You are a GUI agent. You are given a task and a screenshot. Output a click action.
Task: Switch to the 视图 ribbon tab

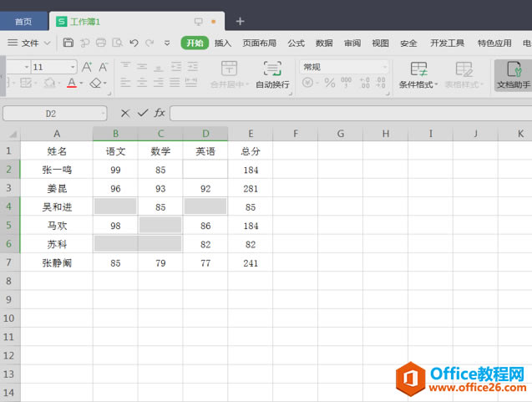coord(380,43)
